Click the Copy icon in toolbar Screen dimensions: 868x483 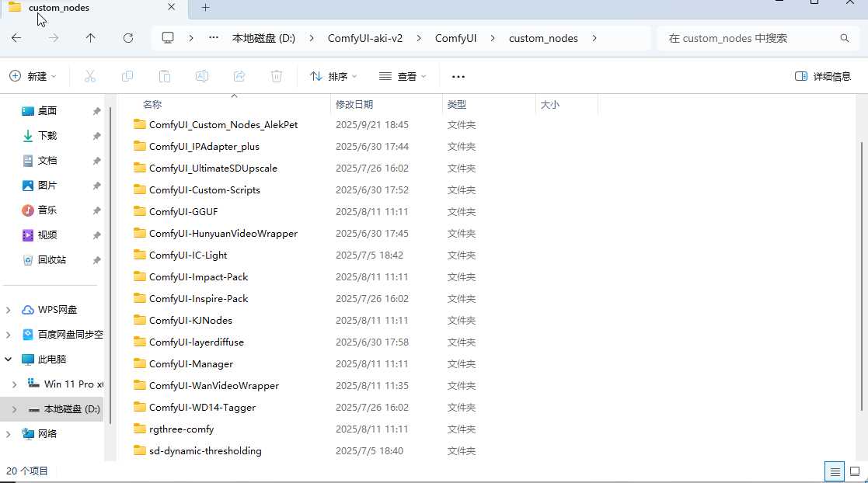tap(127, 76)
